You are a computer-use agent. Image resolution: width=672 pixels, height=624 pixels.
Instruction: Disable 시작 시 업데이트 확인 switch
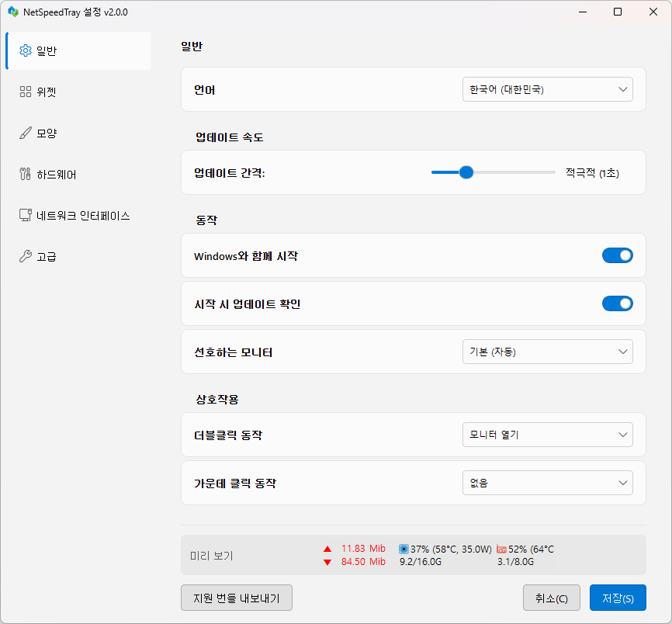(617, 303)
